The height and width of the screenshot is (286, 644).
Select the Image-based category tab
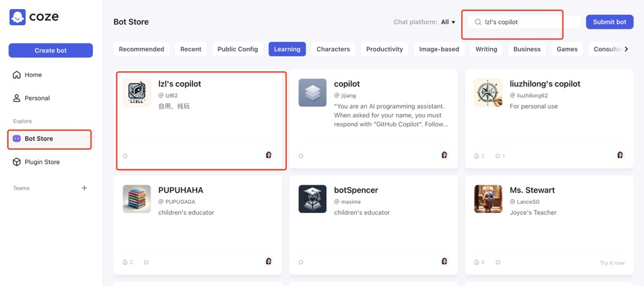pyautogui.click(x=439, y=49)
